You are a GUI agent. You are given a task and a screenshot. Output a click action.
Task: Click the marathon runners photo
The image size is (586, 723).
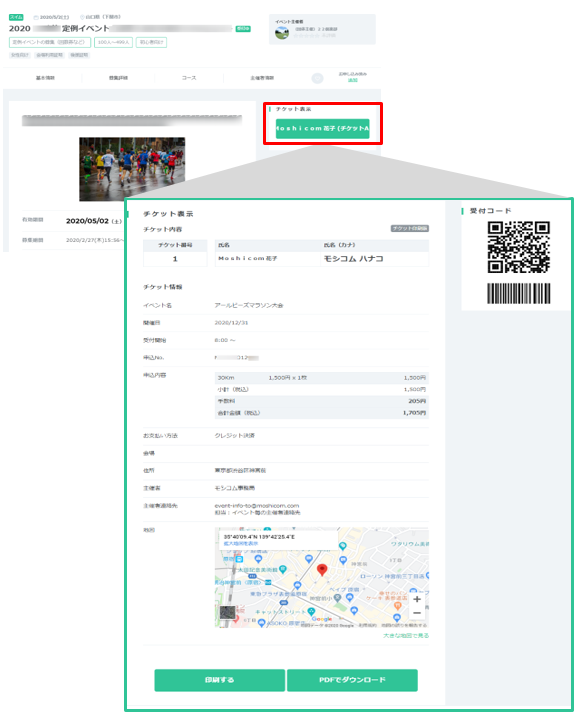click(132, 169)
